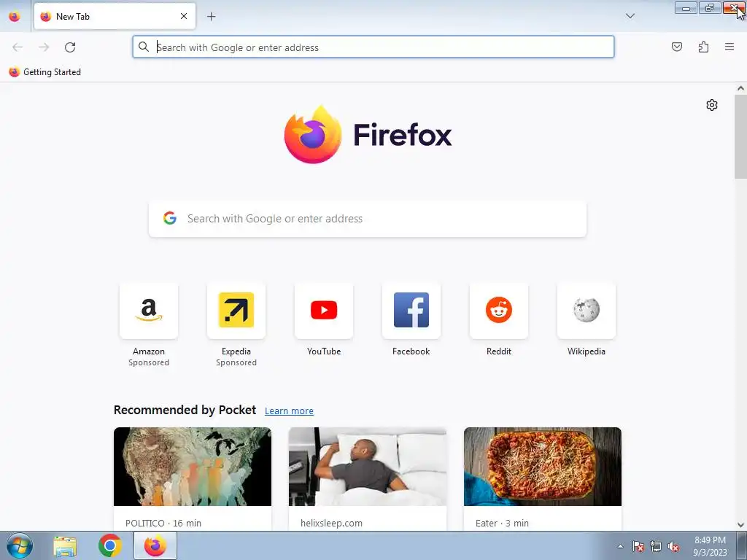Open Windows Explorer from taskbar
Viewport: 747px width, 560px height.
coord(65,546)
